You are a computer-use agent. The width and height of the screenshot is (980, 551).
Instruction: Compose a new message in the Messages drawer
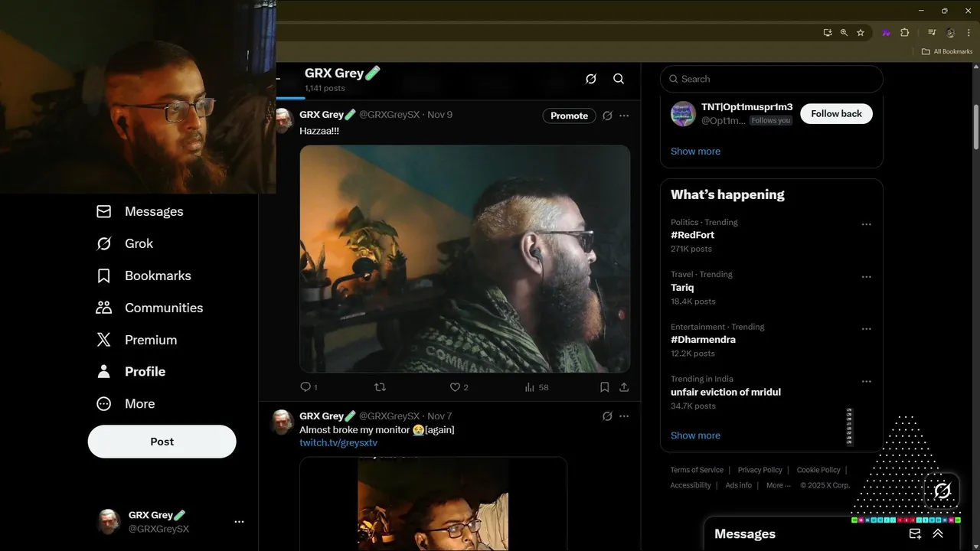tap(915, 534)
